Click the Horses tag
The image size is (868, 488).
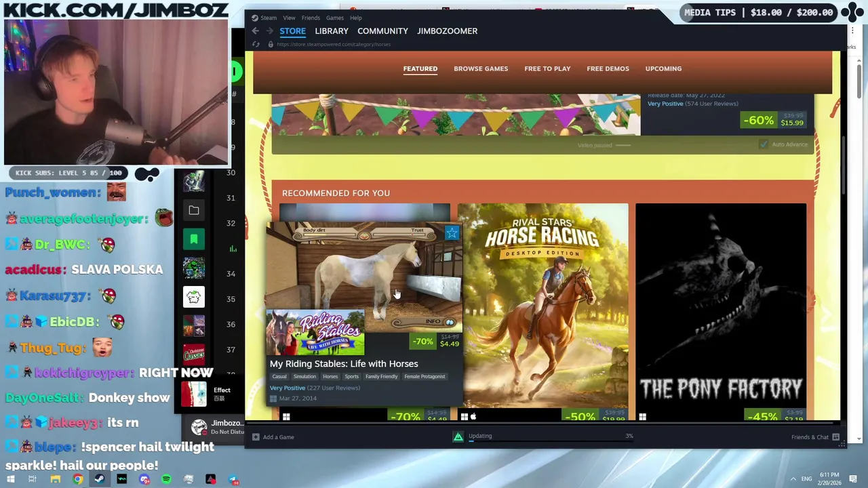[x=330, y=377]
